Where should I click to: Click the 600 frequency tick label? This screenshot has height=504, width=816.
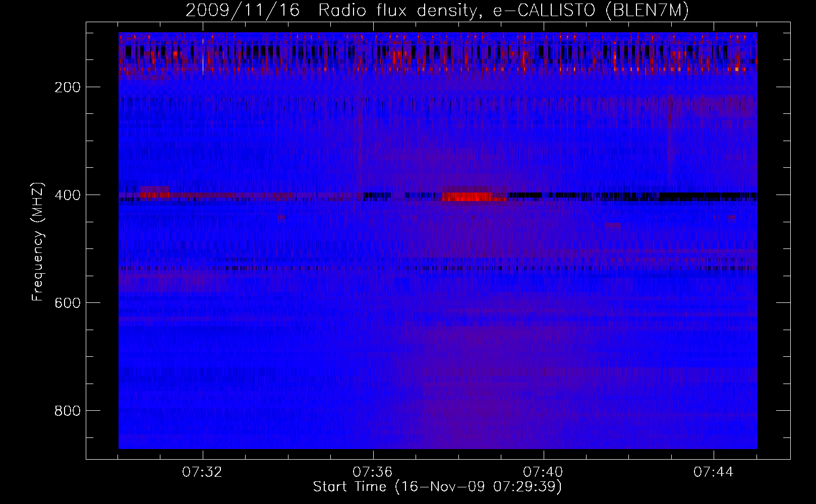68,303
